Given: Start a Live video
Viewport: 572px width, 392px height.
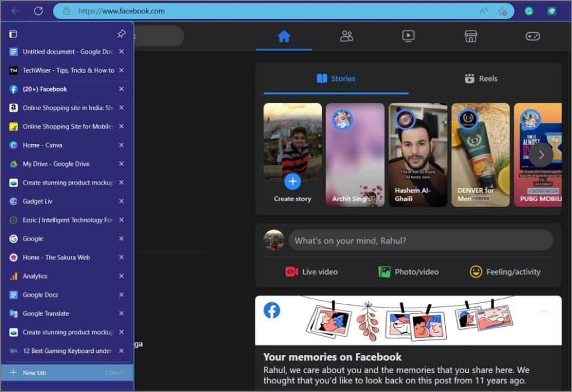Looking at the screenshot, I should click(312, 272).
